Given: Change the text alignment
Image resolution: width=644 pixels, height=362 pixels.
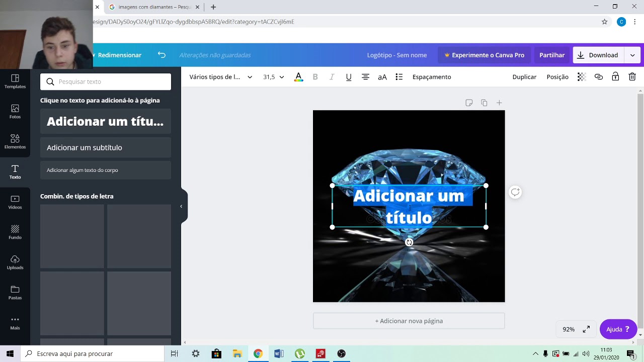Looking at the screenshot, I should (365, 77).
